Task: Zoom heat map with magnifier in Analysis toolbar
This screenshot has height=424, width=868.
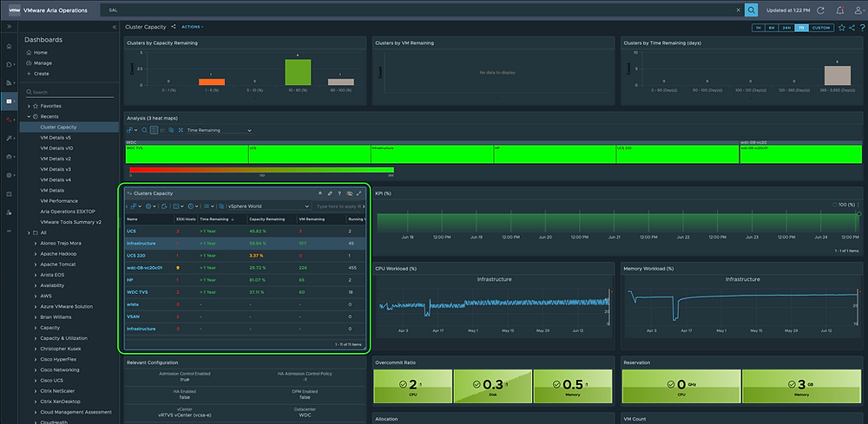Action: (144, 130)
